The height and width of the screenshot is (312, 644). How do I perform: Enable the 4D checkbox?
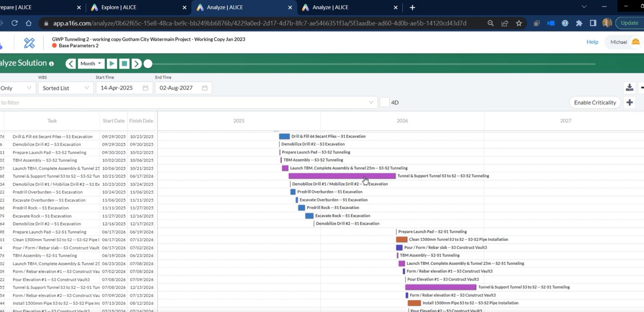click(x=384, y=102)
